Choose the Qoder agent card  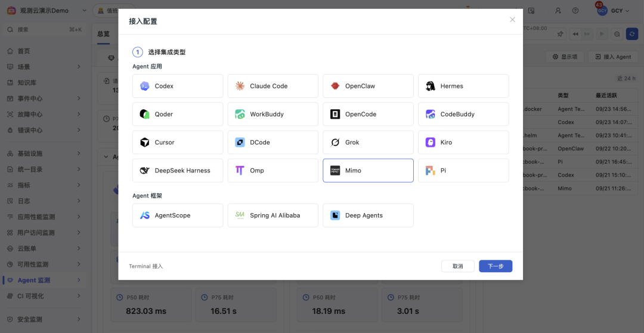point(178,114)
